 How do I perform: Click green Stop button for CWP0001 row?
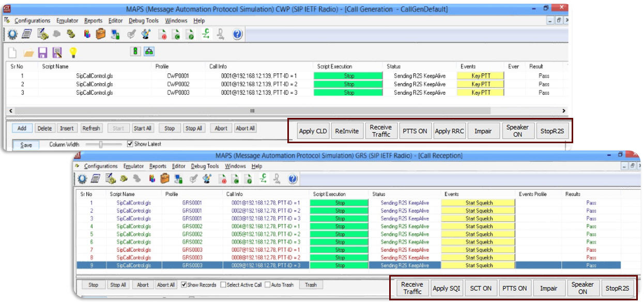[349, 76]
